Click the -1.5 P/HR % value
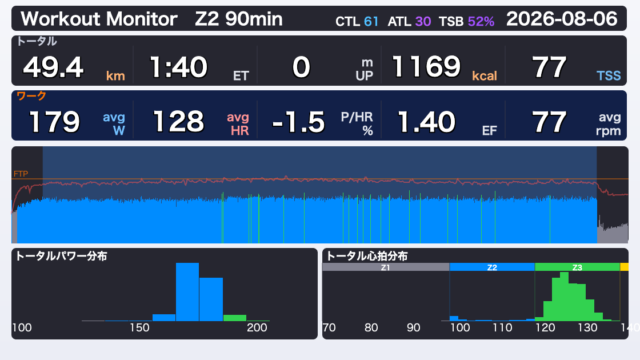The width and height of the screenshot is (640, 360). [x=322, y=122]
